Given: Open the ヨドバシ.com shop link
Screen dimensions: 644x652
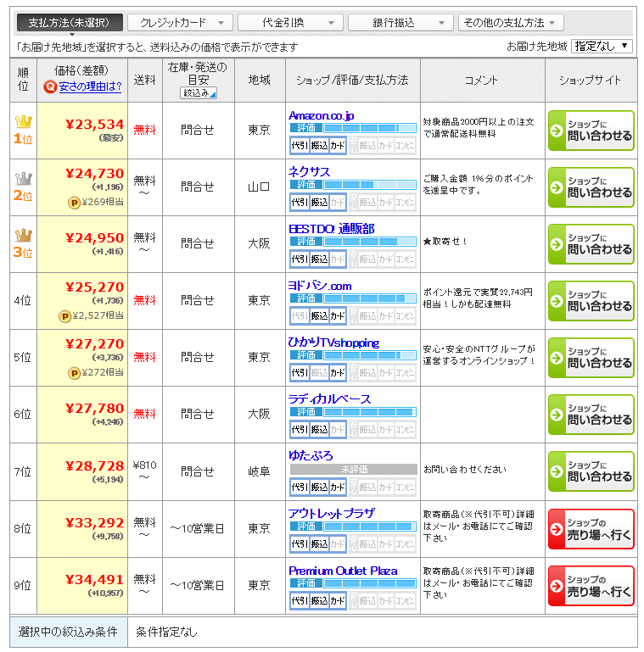Looking at the screenshot, I should click(x=320, y=286).
